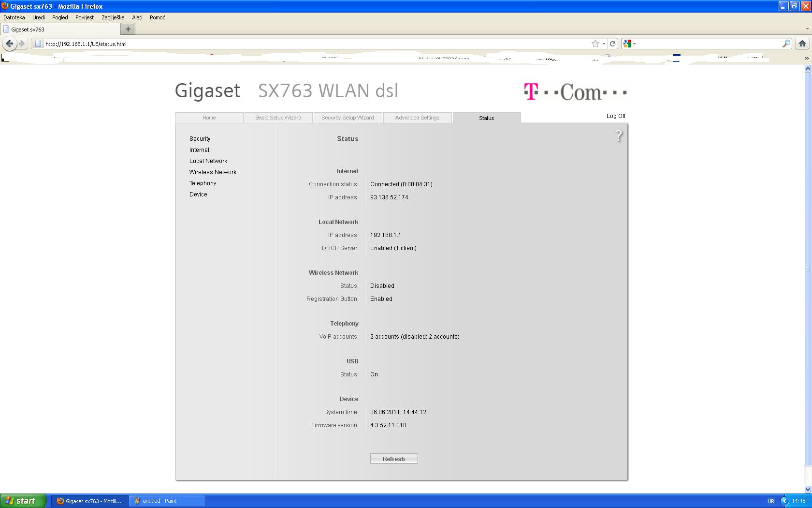Click the Gigaset brand heading
The height and width of the screenshot is (508, 812).
click(x=207, y=91)
